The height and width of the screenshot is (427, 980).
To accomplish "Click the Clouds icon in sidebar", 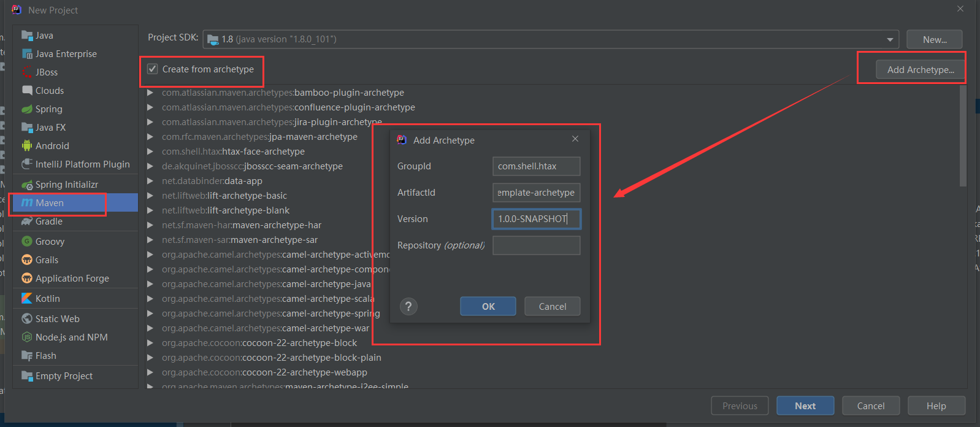I will click(x=27, y=91).
